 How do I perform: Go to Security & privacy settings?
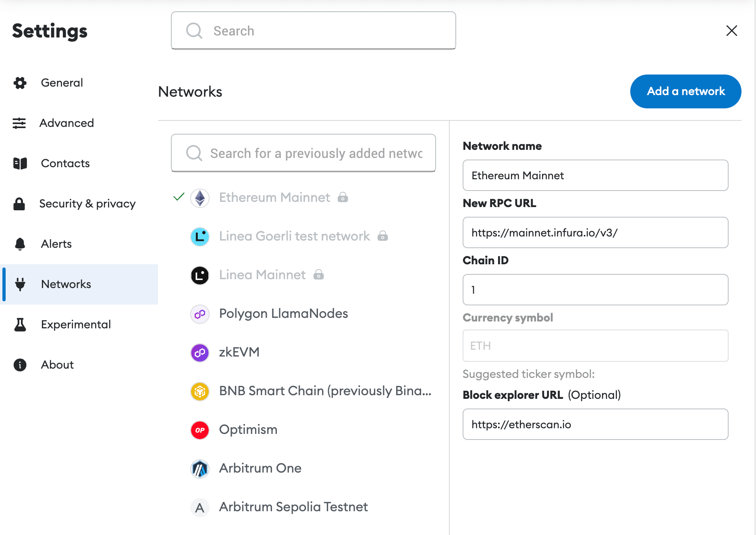click(x=88, y=204)
